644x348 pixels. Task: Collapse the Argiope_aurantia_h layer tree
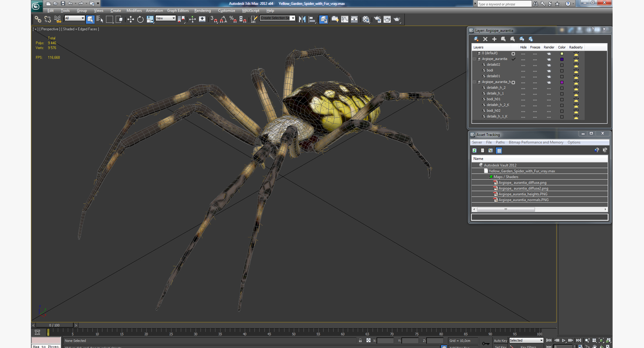click(x=474, y=82)
